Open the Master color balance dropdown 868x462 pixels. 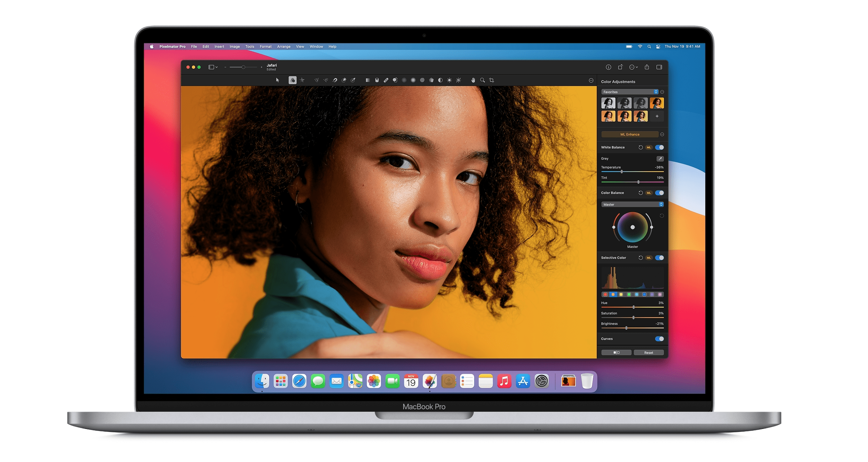click(633, 205)
